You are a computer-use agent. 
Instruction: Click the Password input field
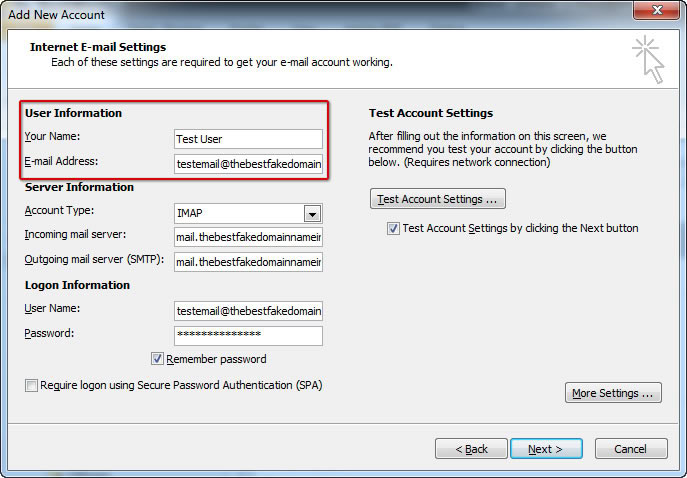click(248, 336)
